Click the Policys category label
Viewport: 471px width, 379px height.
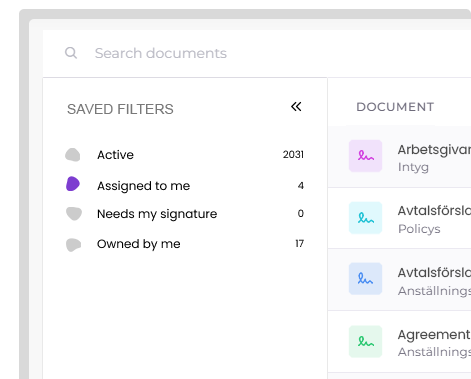pos(419,229)
